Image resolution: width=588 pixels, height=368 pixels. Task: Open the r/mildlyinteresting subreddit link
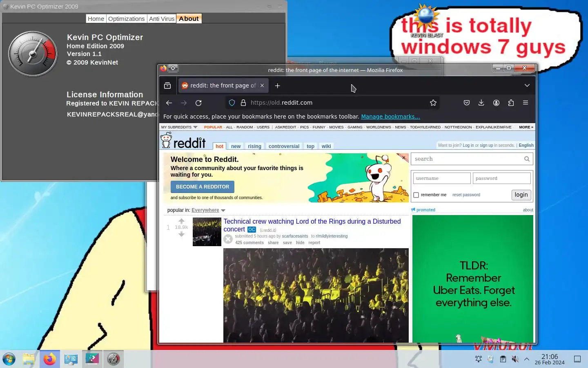tap(332, 236)
